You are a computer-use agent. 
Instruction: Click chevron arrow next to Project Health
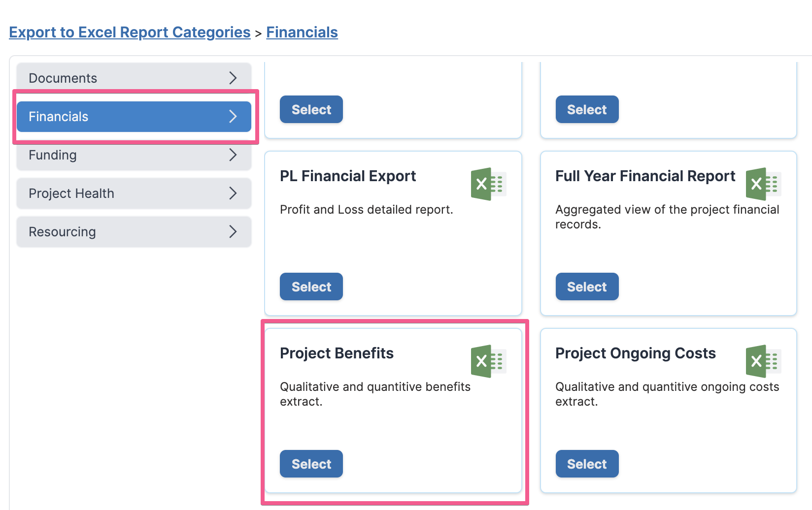(233, 193)
